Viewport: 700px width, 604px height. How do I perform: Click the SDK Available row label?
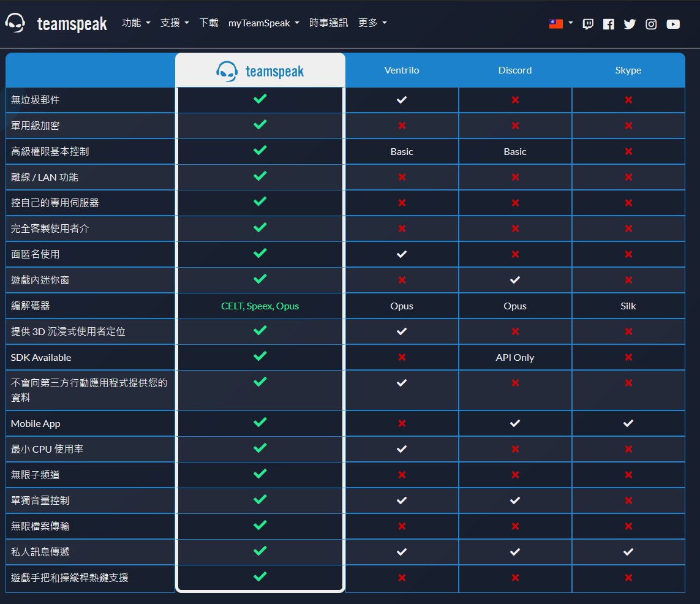tap(41, 358)
